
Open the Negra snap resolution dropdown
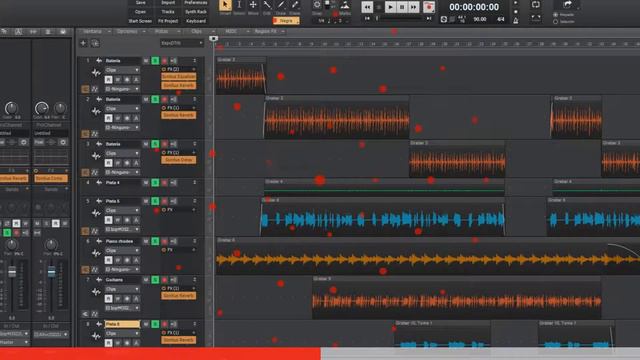tap(286, 20)
